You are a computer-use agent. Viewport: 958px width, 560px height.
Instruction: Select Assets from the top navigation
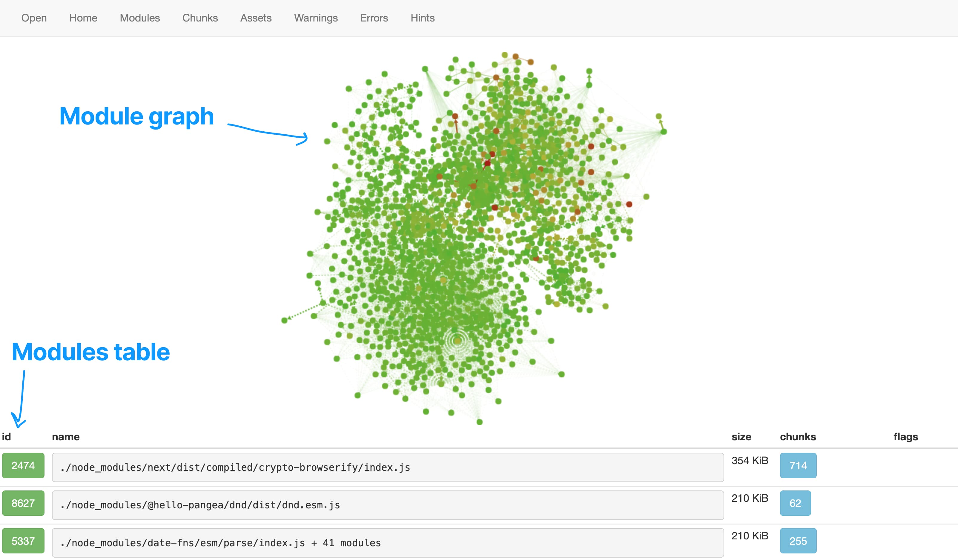pos(255,18)
